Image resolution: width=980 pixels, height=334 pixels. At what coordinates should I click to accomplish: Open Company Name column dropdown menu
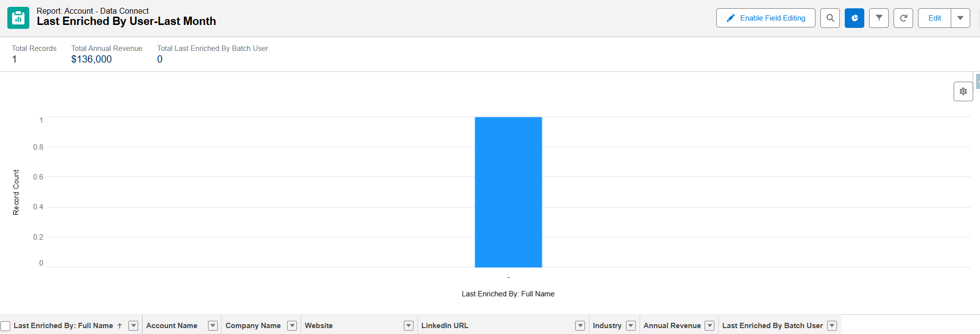coord(292,326)
